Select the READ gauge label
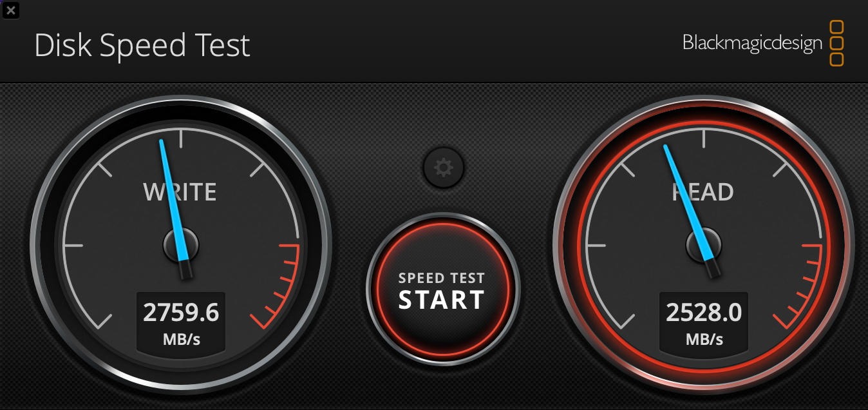Viewport: 868px width, 410px height. [703, 192]
